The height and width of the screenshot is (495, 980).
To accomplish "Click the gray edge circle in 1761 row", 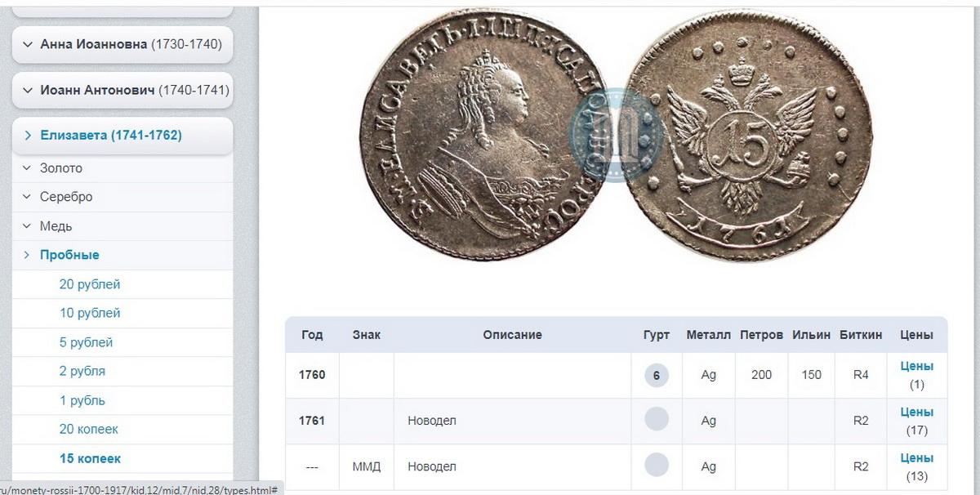I will (x=656, y=421).
